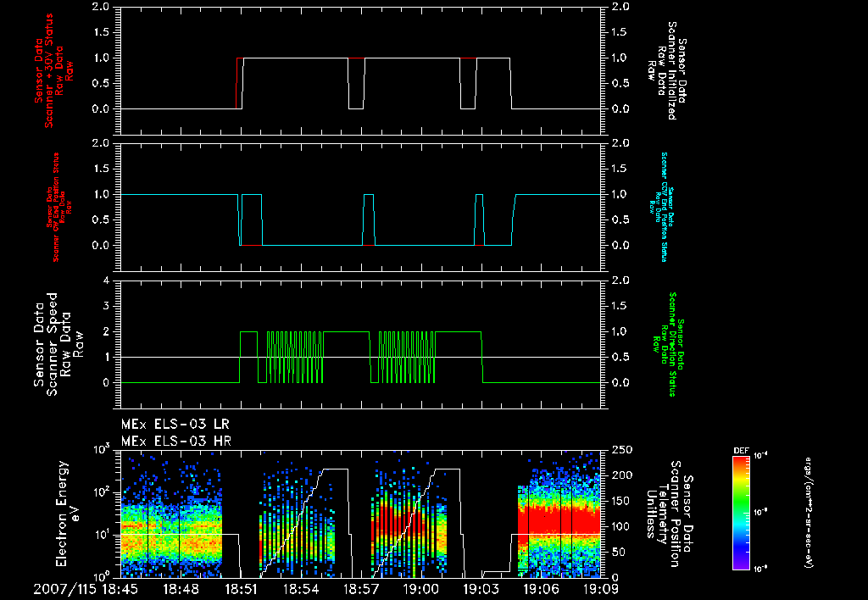
Task: Click the 10³ tick on Electron Energy axis
Action: click(x=102, y=449)
